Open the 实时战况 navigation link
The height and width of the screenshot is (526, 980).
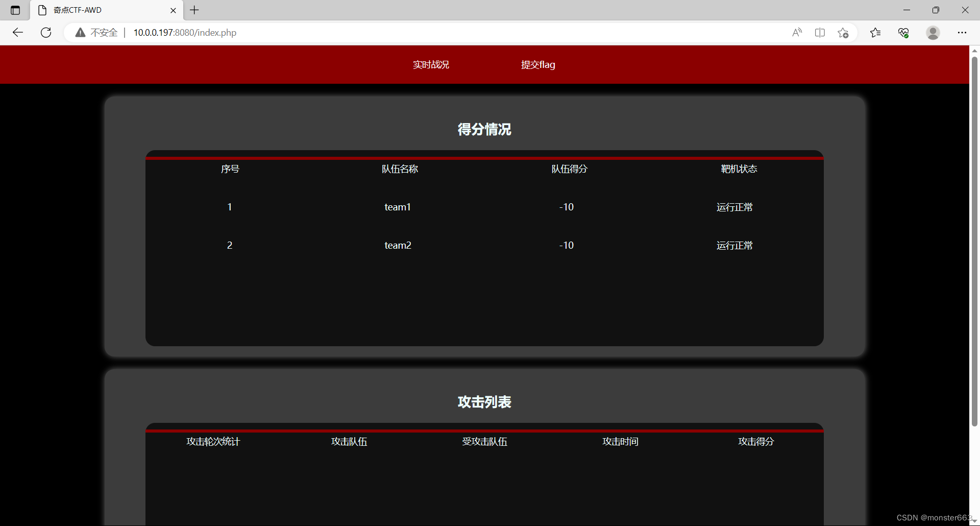click(x=431, y=65)
